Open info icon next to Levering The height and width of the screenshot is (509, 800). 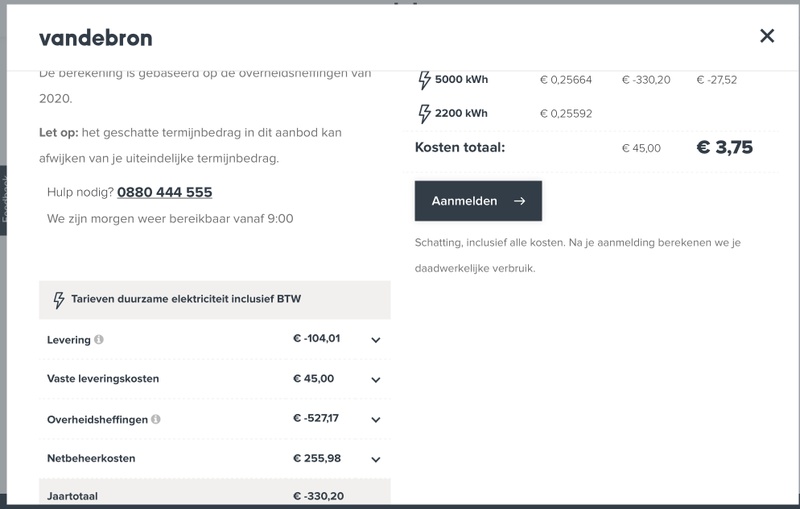[x=99, y=339]
